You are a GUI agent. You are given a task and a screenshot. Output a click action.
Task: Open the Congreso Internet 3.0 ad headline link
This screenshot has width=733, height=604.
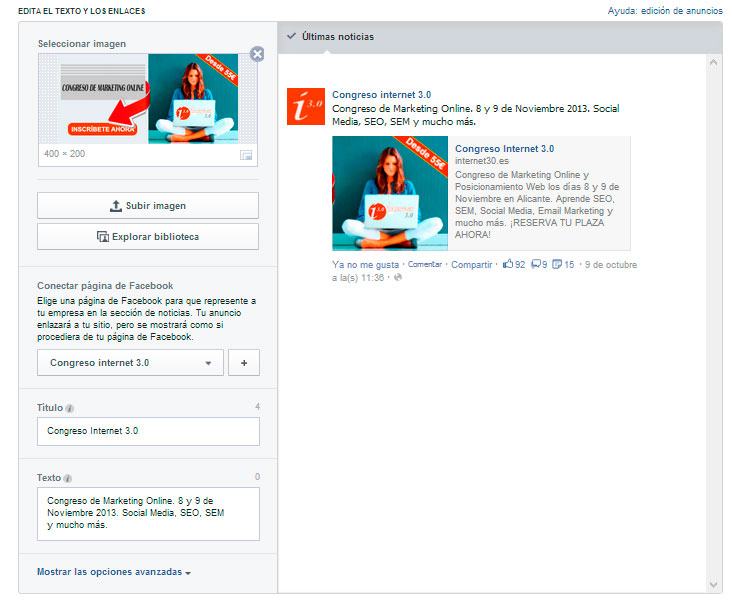pyautogui.click(x=504, y=149)
